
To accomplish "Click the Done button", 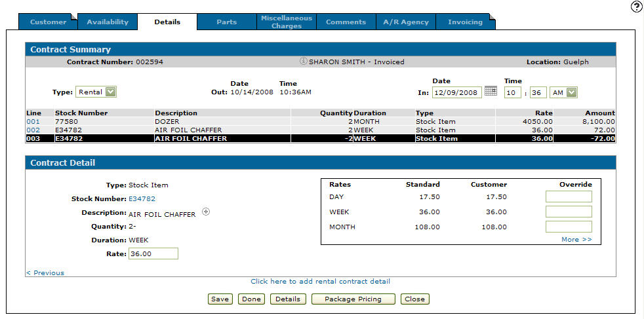I will [x=251, y=299].
